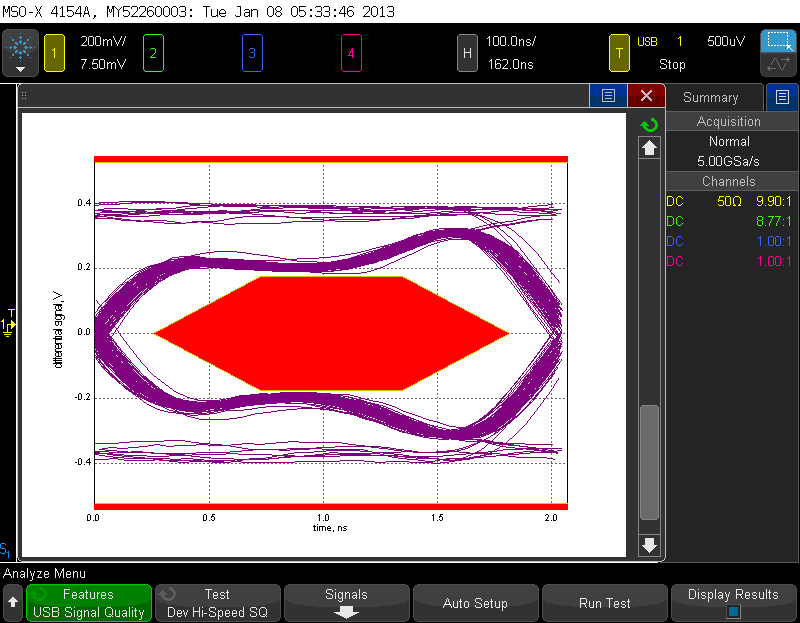The height and width of the screenshot is (623, 800).
Task: Expand the Signals submenu
Action: pyautogui.click(x=347, y=604)
